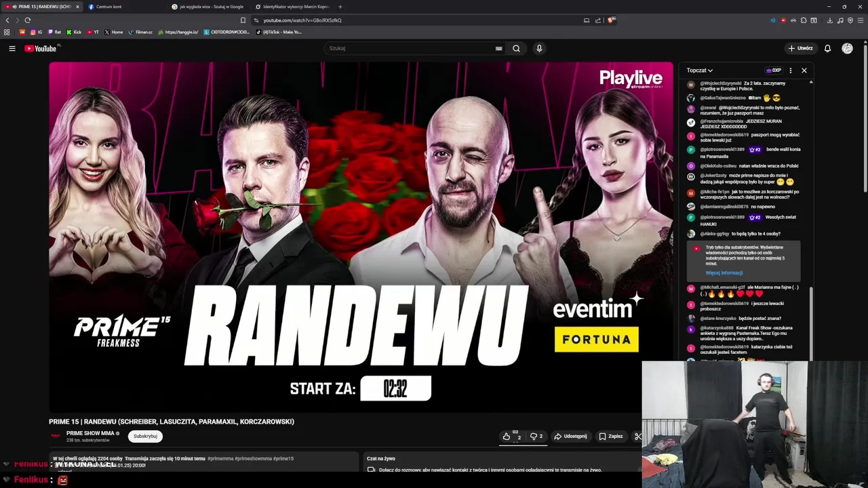Image resolution: width=868 pixels, height=488 pixels.
Task: Open the Home (X) bookmark
Action: tap(114, 32)
